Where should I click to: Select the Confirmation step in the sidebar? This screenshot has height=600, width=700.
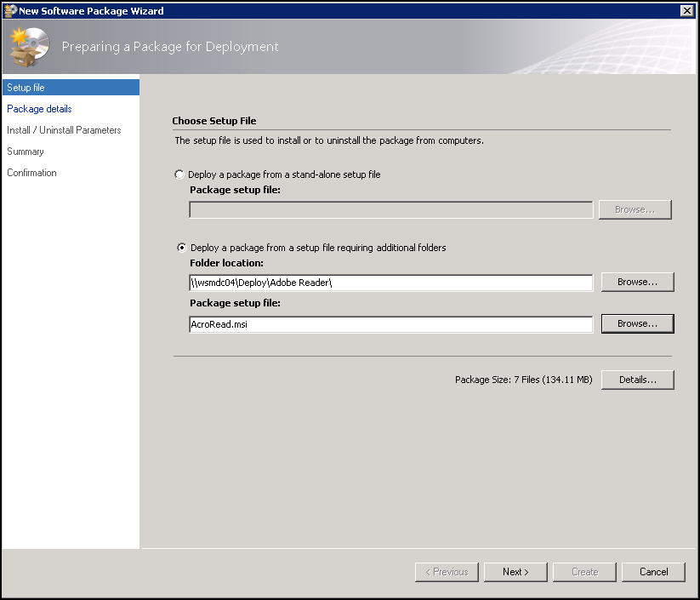(31, 172)
